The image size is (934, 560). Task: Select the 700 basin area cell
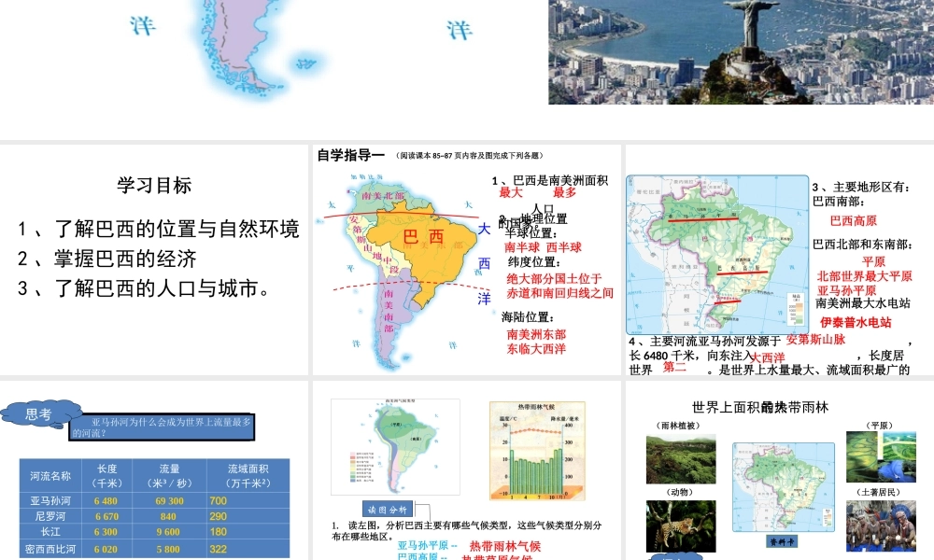click(248, 500)
